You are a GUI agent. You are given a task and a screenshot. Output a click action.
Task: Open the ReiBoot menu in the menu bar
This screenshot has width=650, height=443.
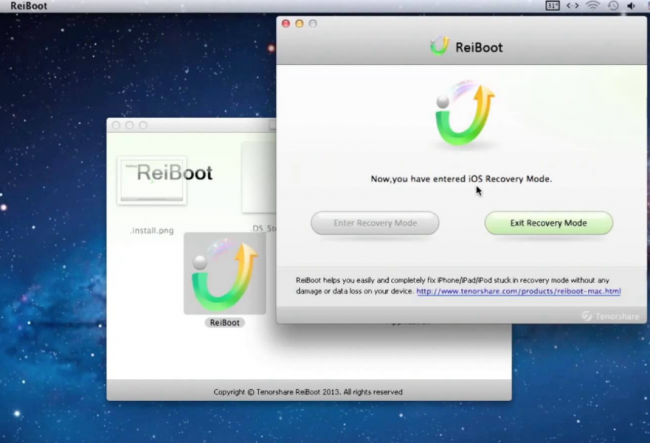tap(29, 6)
